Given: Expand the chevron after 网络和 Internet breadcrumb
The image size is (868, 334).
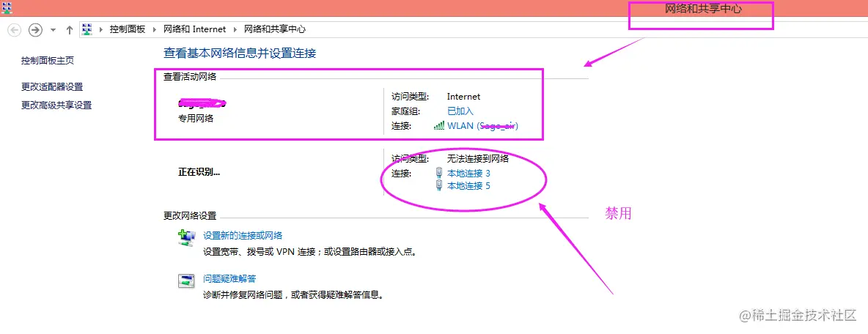Looking at the screenshot, I should pyautogui.click(x=235, y=30).
